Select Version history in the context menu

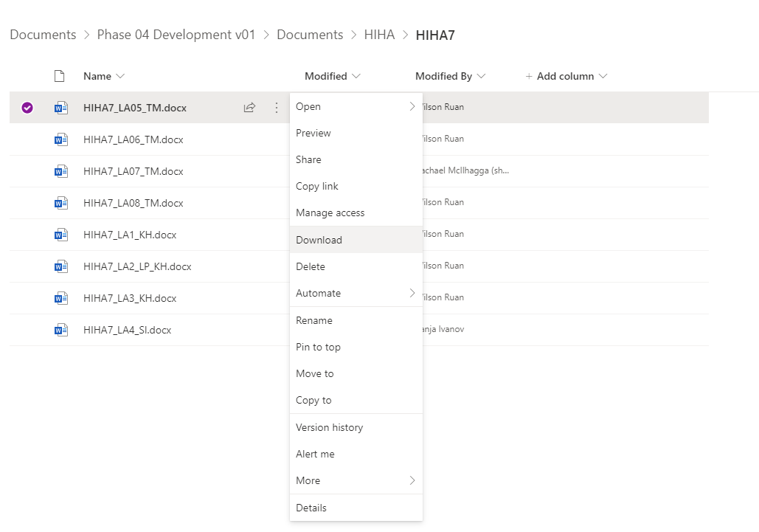(x=329, y=427)
